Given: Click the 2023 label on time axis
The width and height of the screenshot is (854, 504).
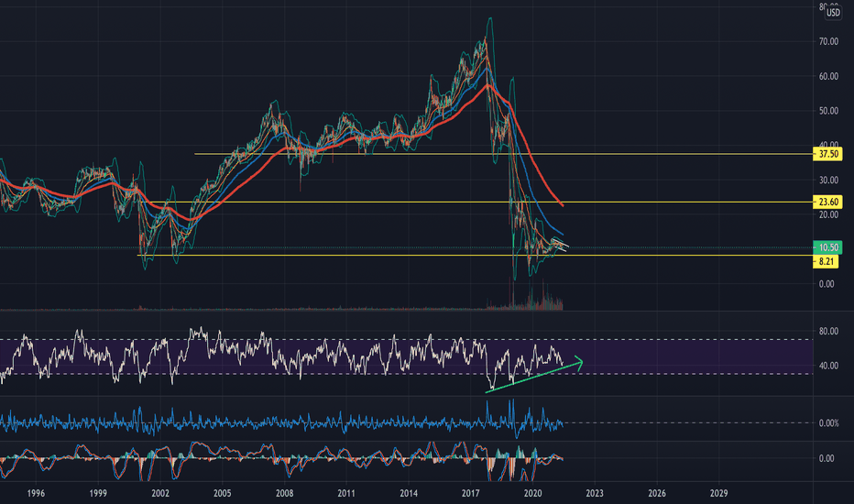Looking at the screenshot, I should (x=595, y=493).
